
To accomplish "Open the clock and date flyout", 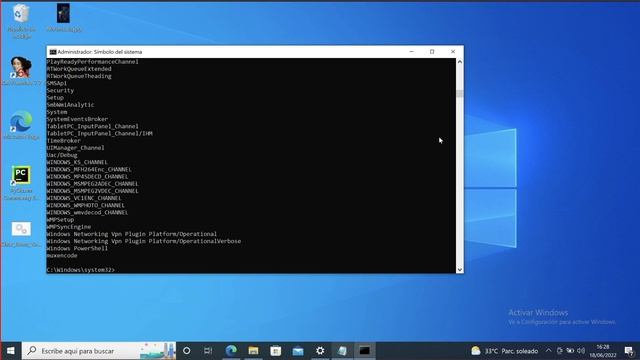I will point(602,351).
